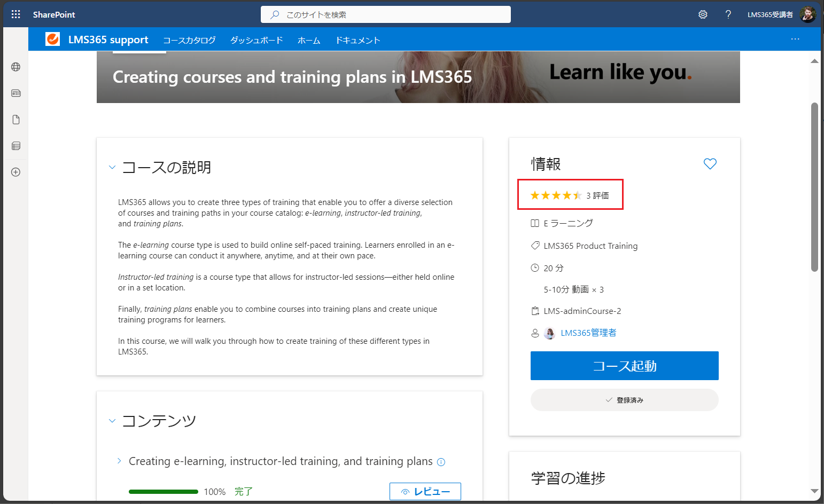Click the コース起動 button
824x504 pixels.
(624, 366)
